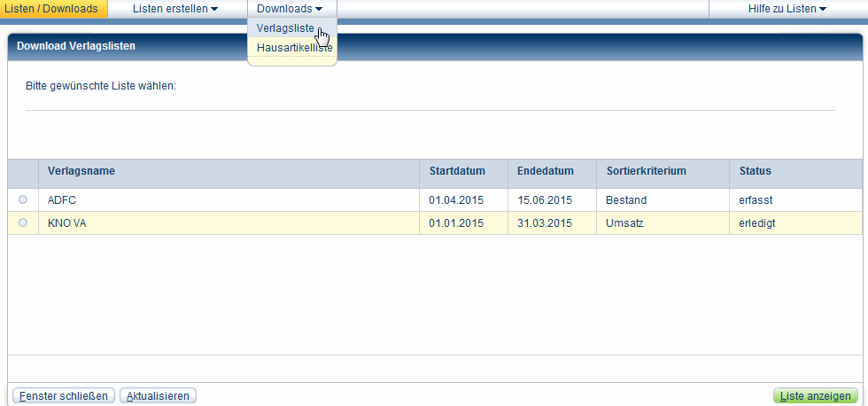
Task: Click the Endedatum column header
Action: pyautogui.click(x=546, y=171)
